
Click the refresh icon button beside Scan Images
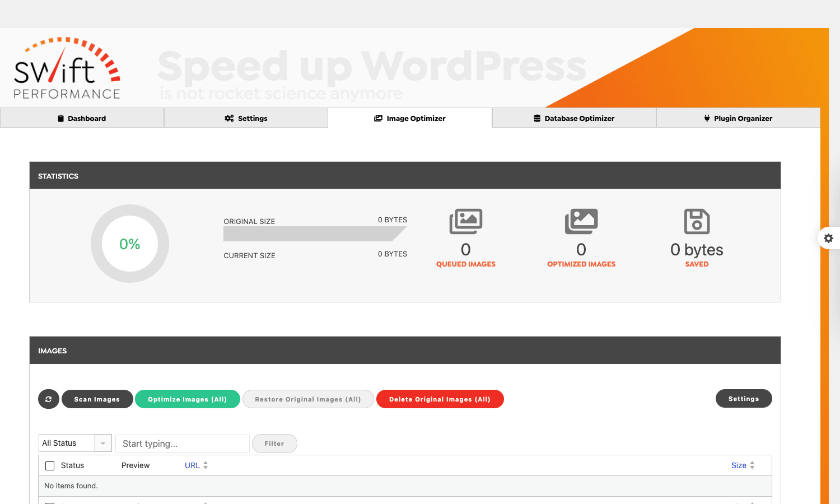49,399
